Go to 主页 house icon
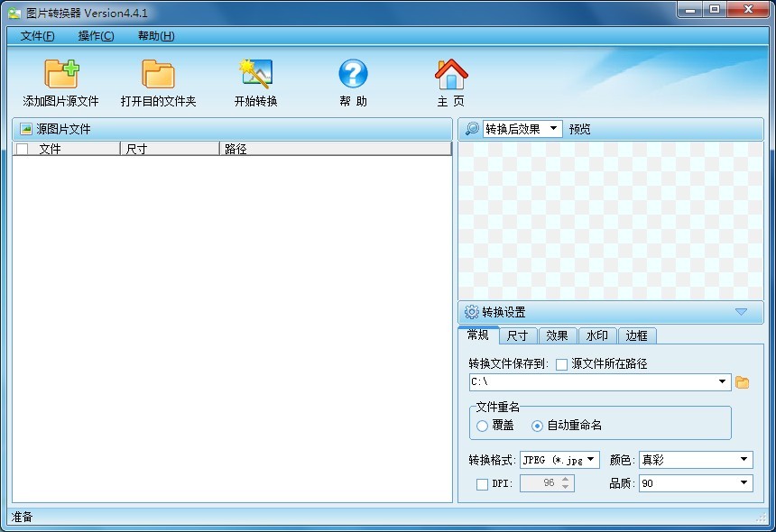This screenshot has height=532, width=776. [x=451, y=74]
